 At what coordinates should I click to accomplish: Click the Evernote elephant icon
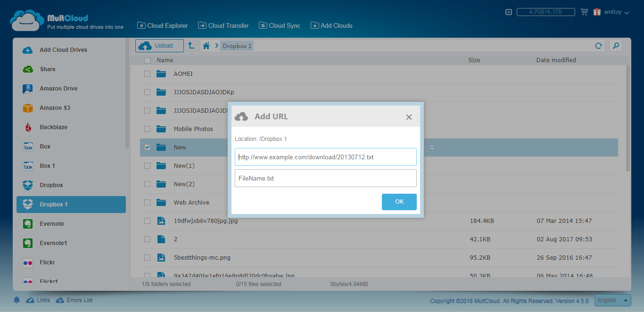[x=28, y=224]
